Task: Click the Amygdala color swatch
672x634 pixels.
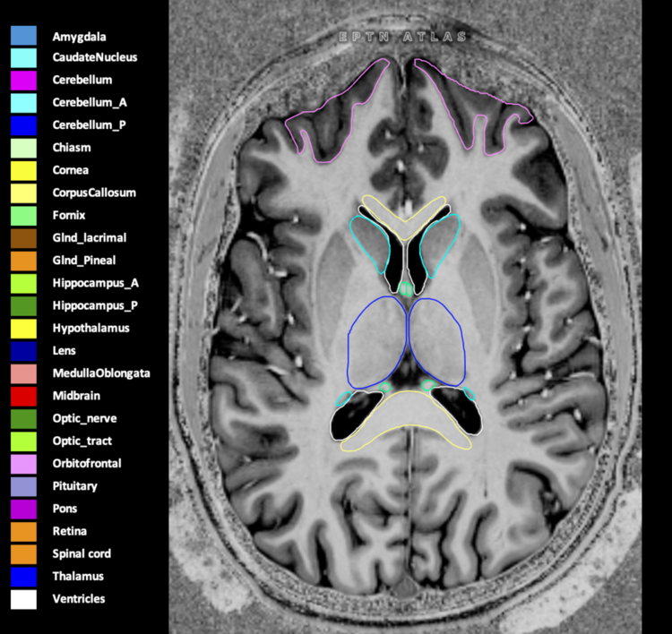Action: [x=23, y=36]
